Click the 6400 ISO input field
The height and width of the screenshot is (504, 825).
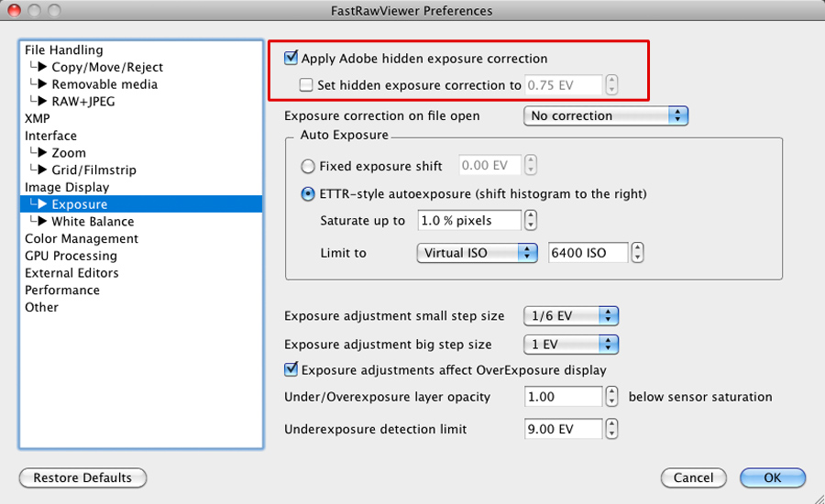tap(588, 253)
